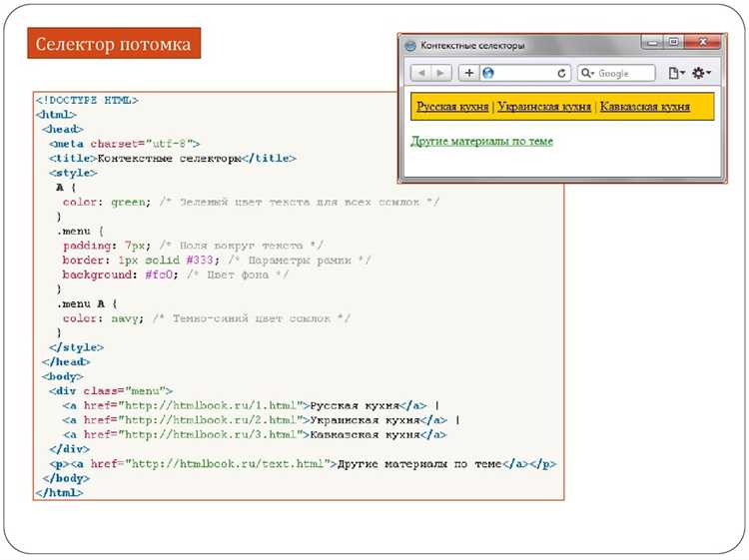Click the htmlbook.ru/3.html anchor line
This screenshot has height=560, width=749.
255,435
